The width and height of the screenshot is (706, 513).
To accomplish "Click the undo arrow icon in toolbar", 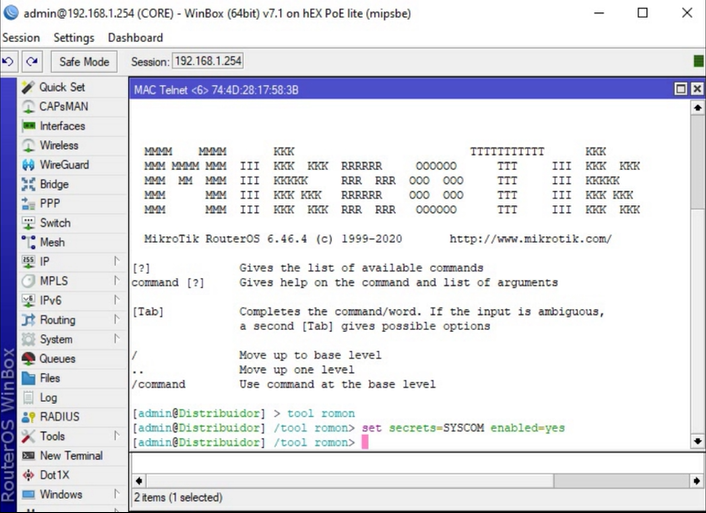I will tap(8, 61).
